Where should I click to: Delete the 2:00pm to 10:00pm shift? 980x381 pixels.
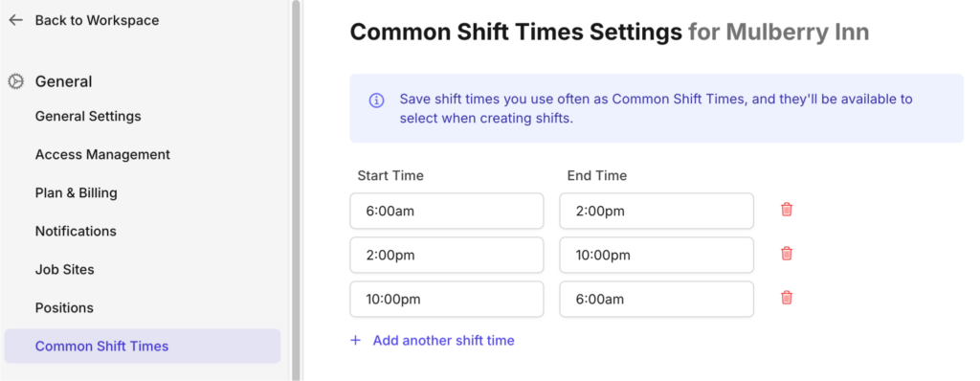[x=787, y=254]
